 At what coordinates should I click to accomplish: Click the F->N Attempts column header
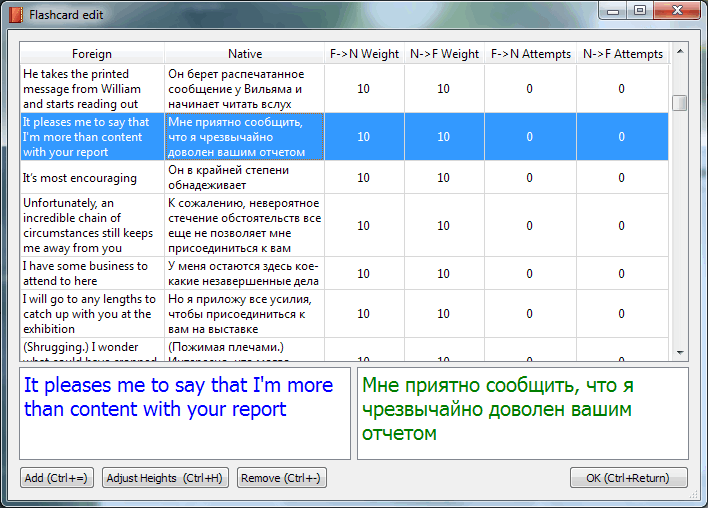531,54
